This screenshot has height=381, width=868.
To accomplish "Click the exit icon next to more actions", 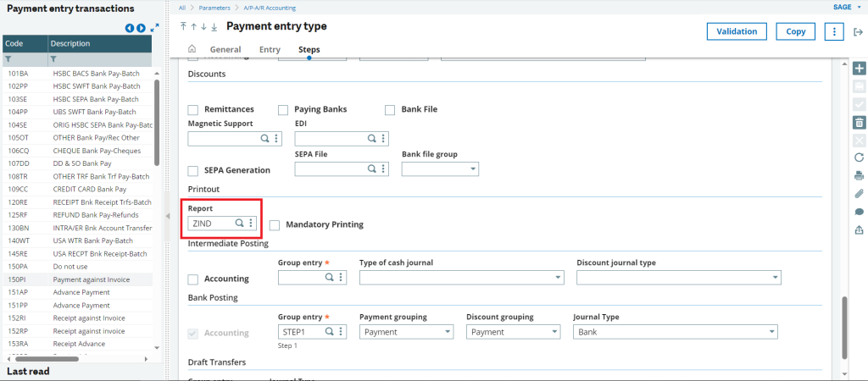I will [858, 32].
